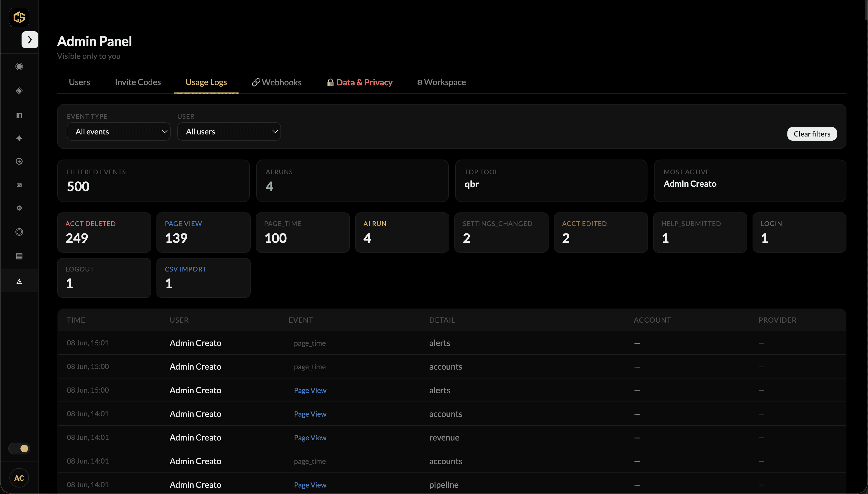Open the envelope mail sidebar icon
The image size is (868, 494).
pyautogui.click(x=19, y=185)
